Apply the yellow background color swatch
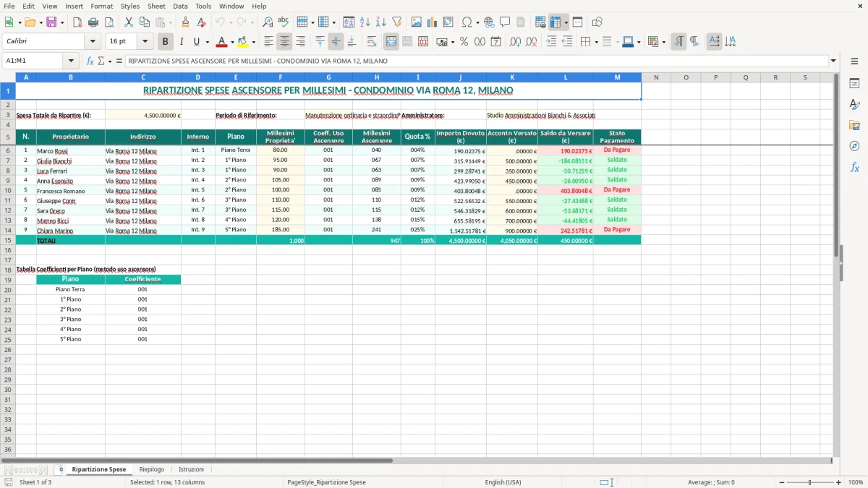Screen dimensions: 868x488 pyautogui.click(x=243, y=42)
